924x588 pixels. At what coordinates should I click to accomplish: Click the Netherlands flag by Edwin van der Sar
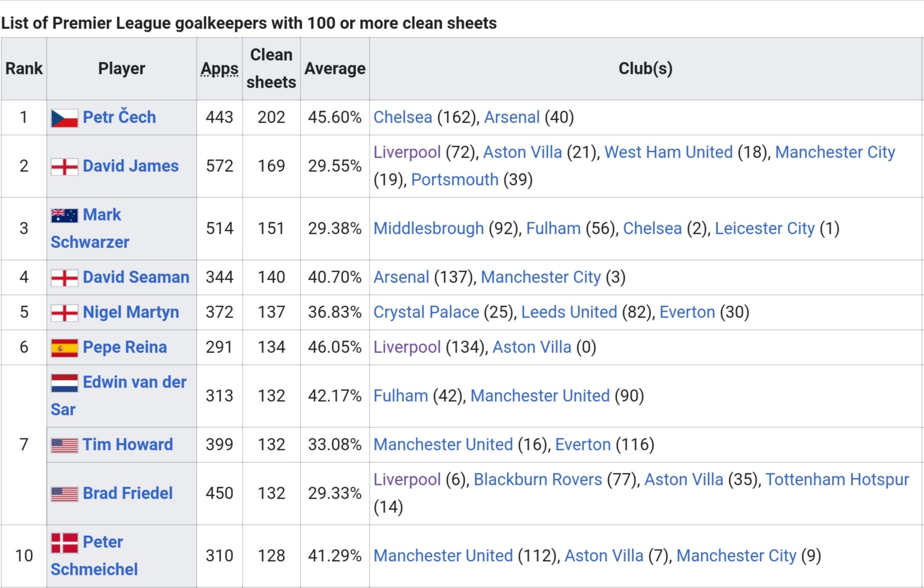coord(64,383)
